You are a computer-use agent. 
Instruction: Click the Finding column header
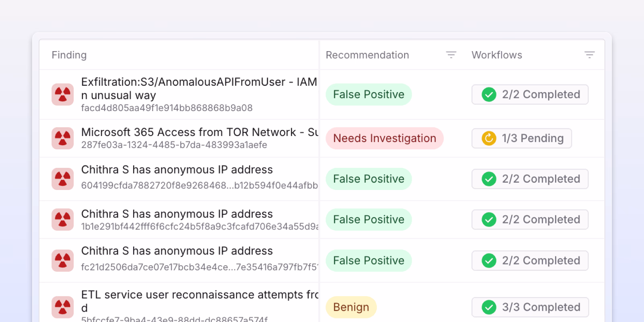[x=69, y=55]
